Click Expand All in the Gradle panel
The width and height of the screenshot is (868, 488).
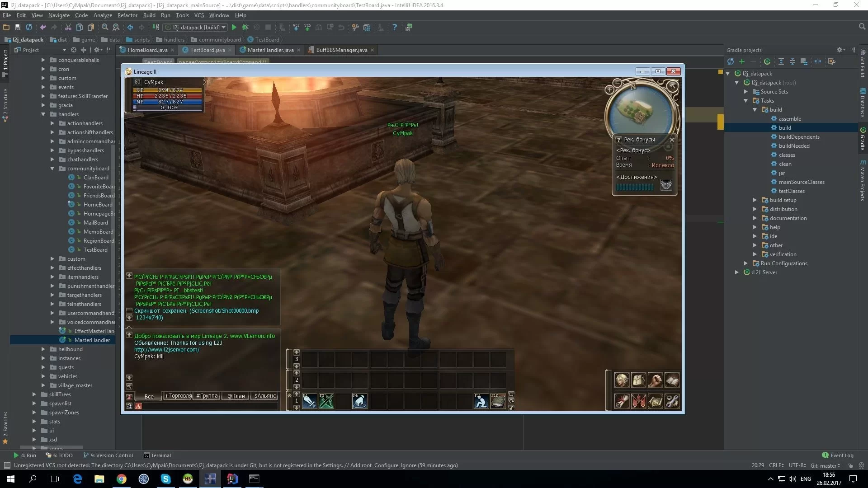click(781, 61)
